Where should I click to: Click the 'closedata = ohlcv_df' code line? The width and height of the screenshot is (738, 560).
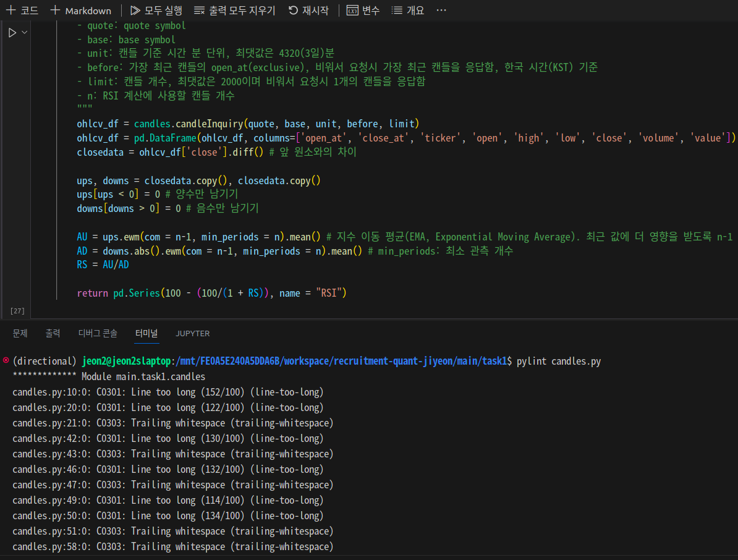(x=216, y=152)
